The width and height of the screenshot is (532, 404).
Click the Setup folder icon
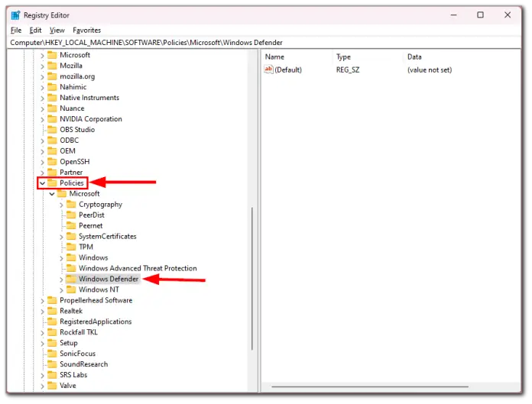click(x=52, y=343)
